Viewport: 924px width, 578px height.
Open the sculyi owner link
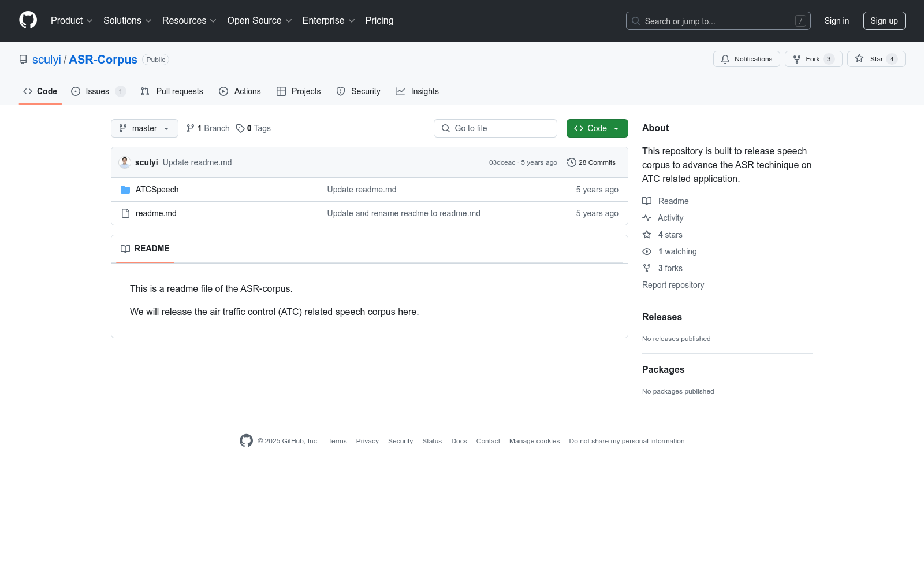coord(47,60)
